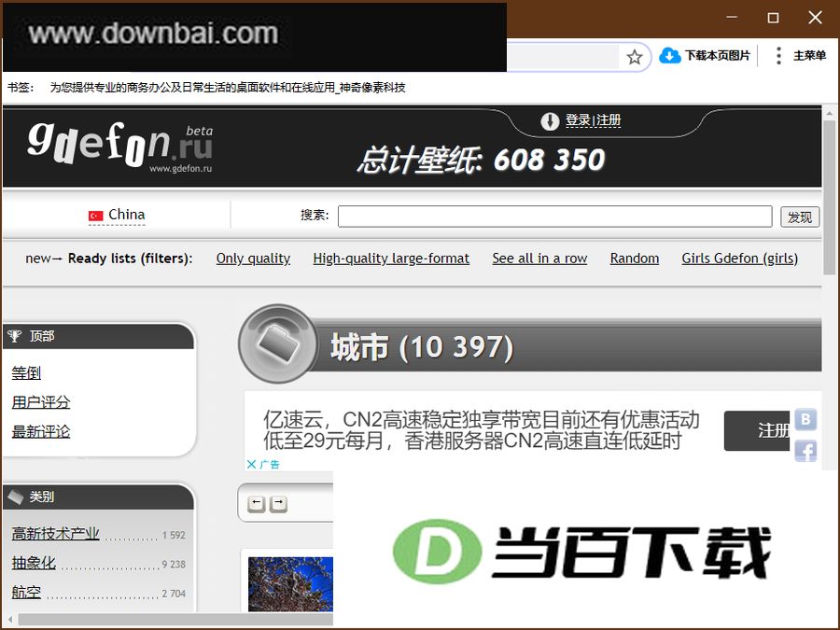This screenshot has height=630, width=840.
Task: Click the 广告 ad label
Action: (270, 464)
